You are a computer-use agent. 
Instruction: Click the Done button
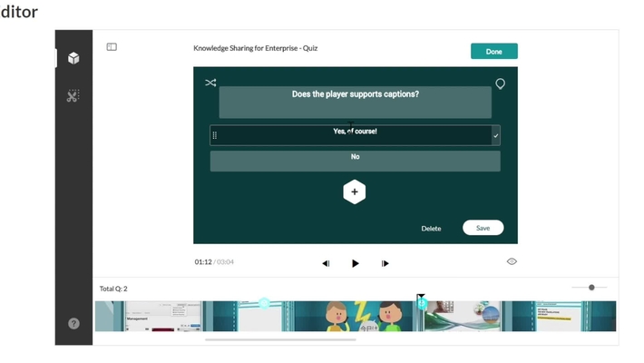tap(494, 52)
